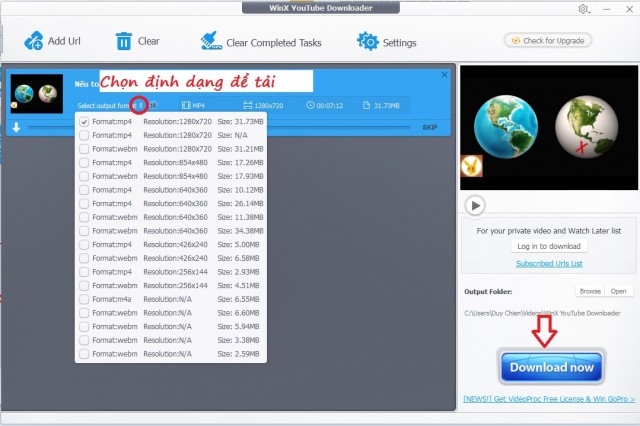Screen dimensions: 640x426
Task: Click the Add Url cloud icon
Action: pos(33,41)
